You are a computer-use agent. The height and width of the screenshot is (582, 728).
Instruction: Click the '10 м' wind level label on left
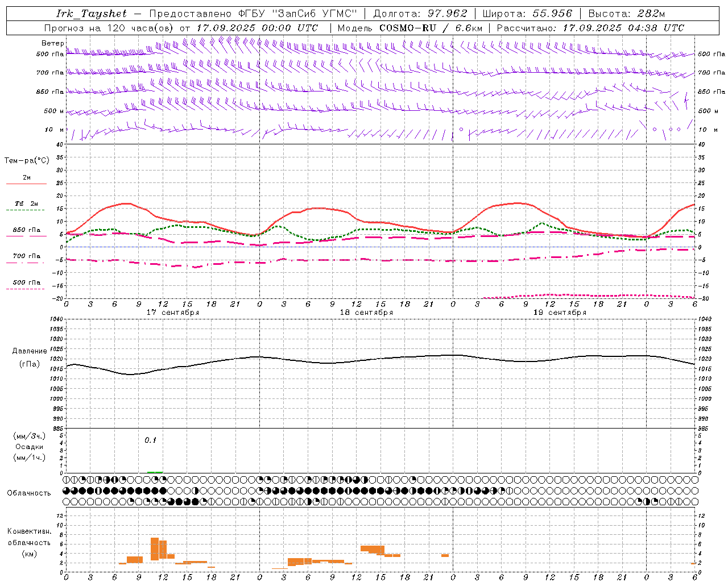pyautogui.click(x=55, y=130)
